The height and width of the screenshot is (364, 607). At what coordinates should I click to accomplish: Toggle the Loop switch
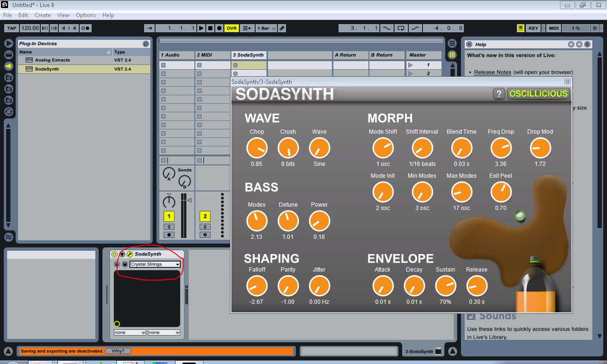tap(401, 28)
